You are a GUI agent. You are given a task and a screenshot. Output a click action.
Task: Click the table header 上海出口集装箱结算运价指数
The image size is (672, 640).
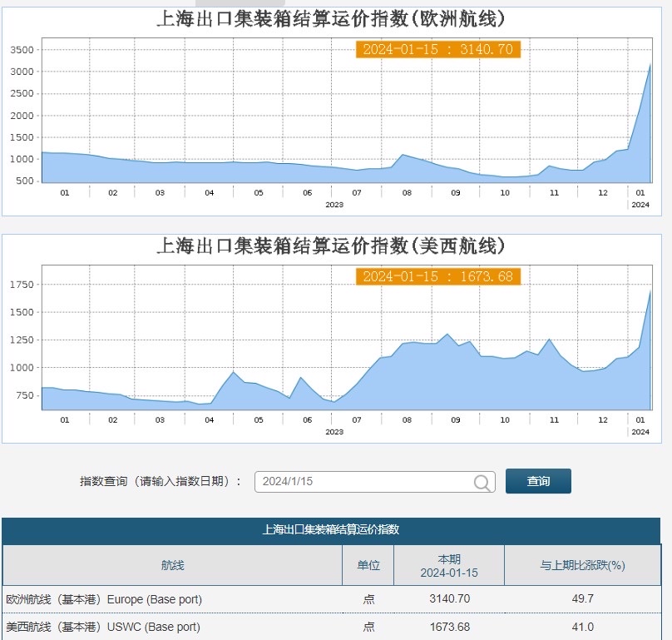point(331,530)
